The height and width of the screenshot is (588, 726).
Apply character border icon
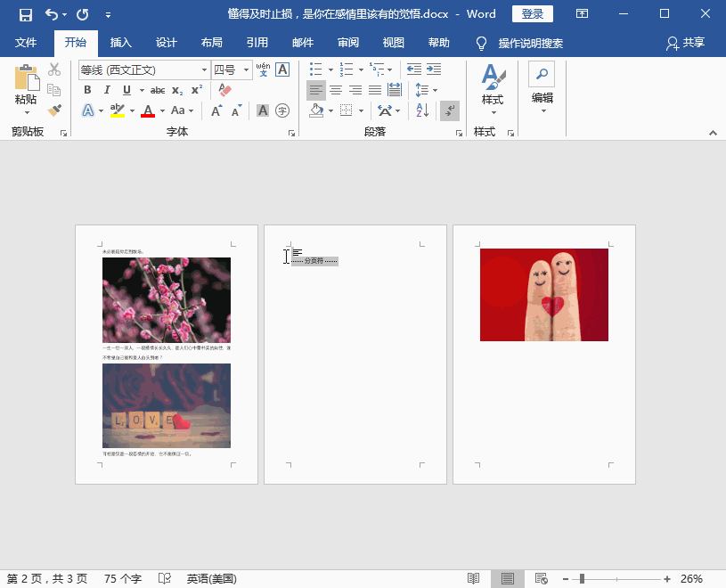coord(282,69)
